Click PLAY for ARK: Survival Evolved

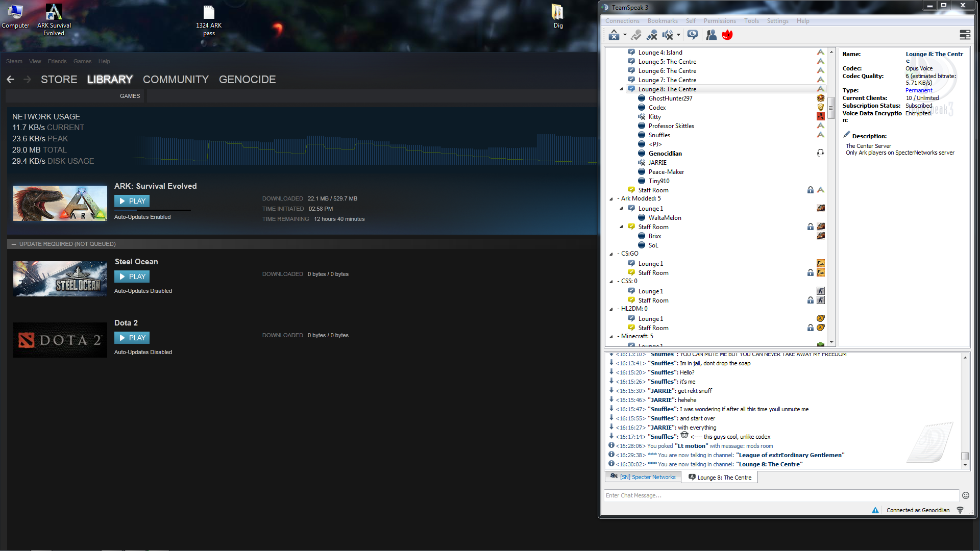tap(132, 201)
